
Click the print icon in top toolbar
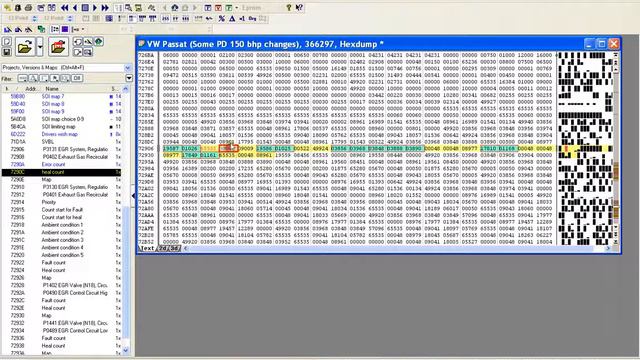pos(28,7)
